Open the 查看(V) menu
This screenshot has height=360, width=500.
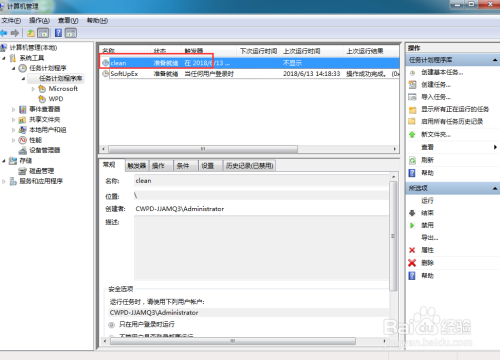[x=68, y=21]
